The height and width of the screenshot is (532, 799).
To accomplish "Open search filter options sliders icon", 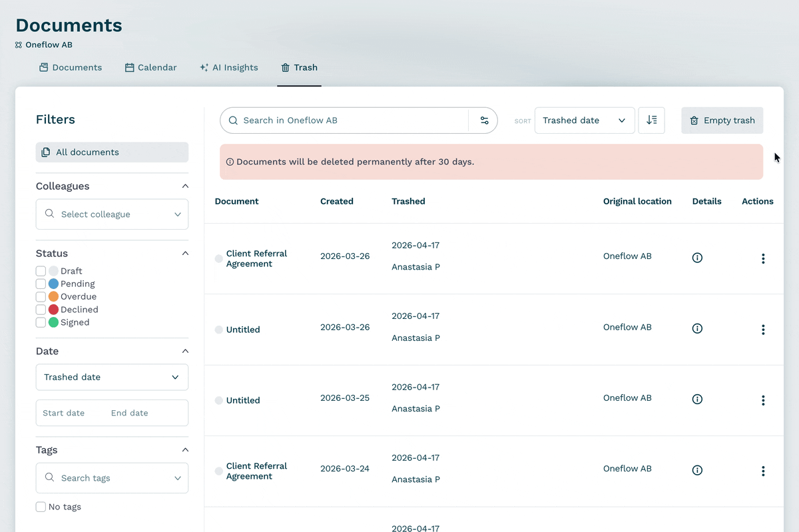I will click(x=484, y=121).
